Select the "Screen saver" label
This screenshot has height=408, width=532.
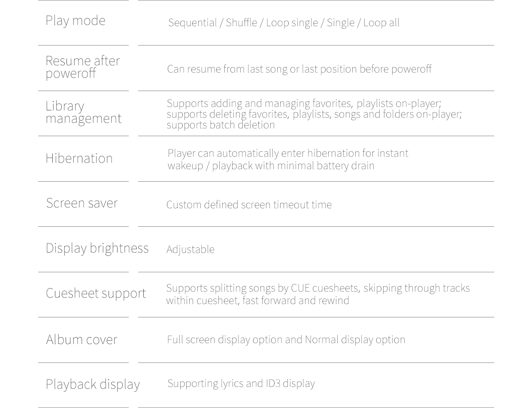[82, 203]
